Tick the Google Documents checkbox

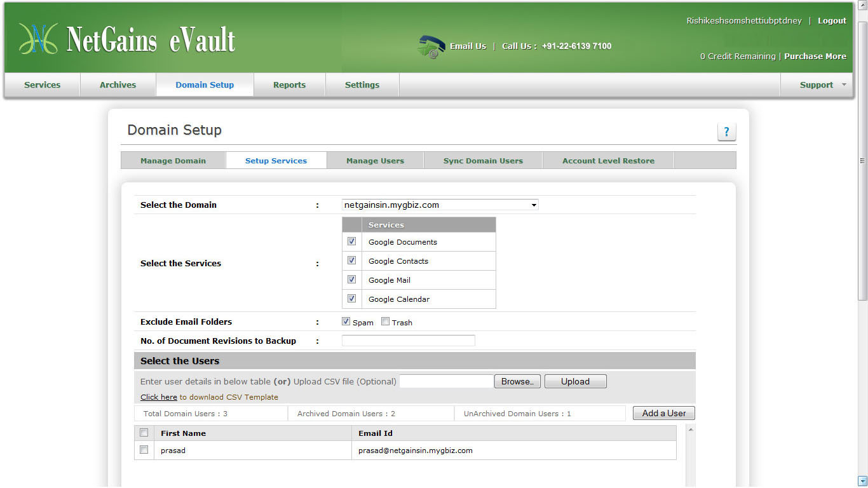tap(351, 241)
